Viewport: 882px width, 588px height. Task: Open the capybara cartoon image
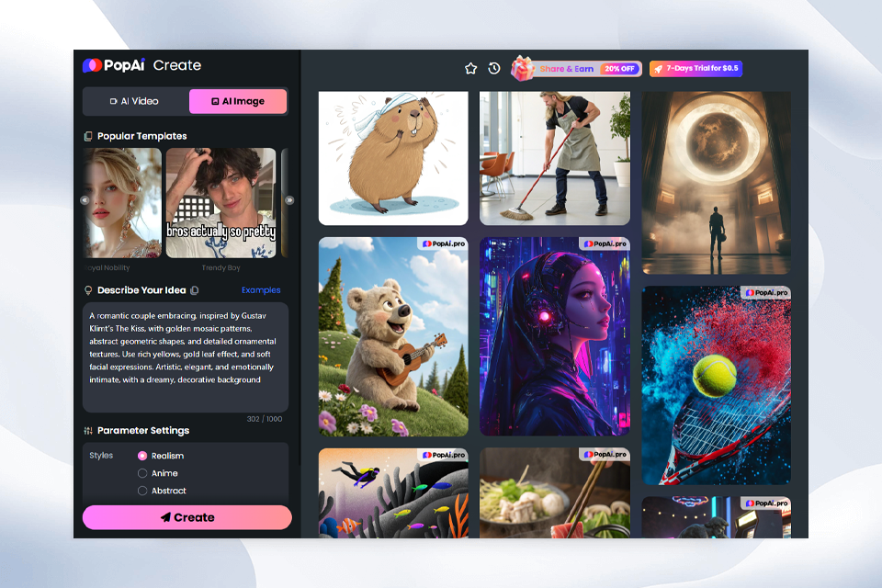[x=393, y=158]
